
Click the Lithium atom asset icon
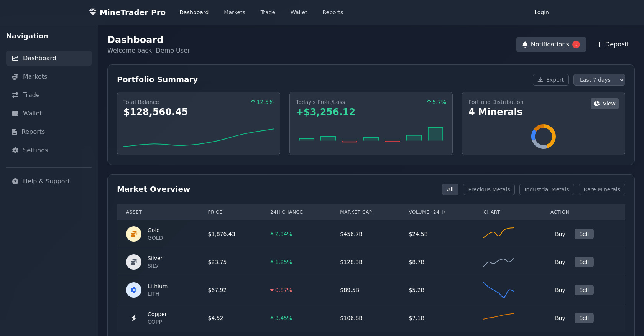point(134,290)
